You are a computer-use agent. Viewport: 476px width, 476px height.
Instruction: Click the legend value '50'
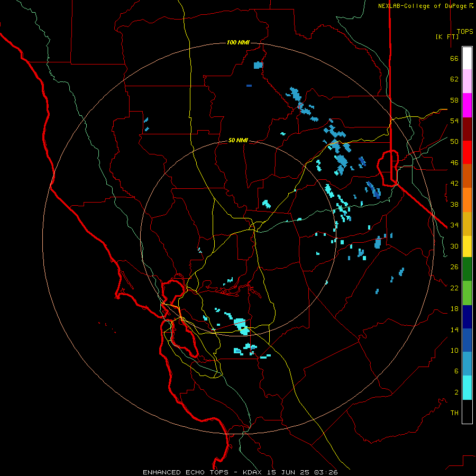(454, 142)
